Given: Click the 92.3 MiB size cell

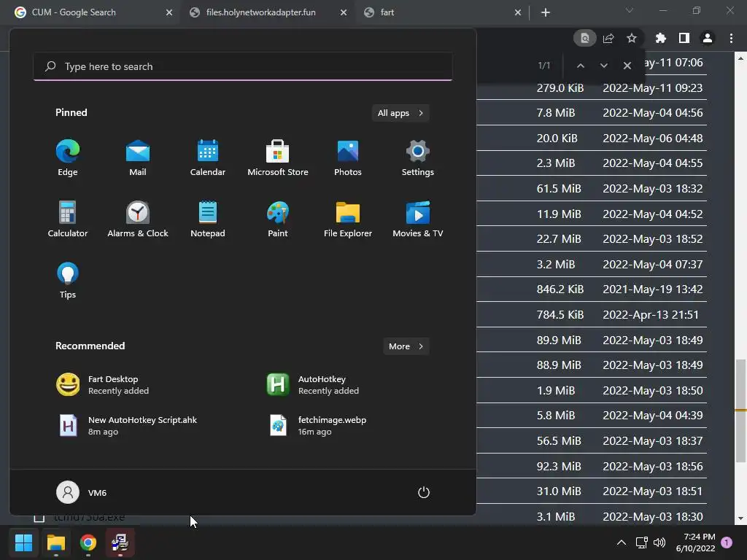Looking at the screenshot, I should tap(559, 466).
